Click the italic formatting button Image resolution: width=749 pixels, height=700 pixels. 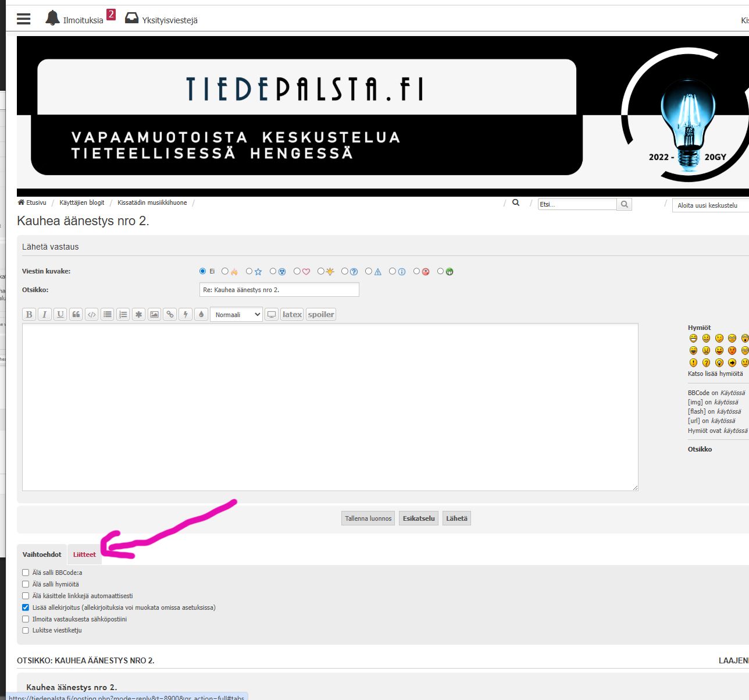click(x=45, y=314)
